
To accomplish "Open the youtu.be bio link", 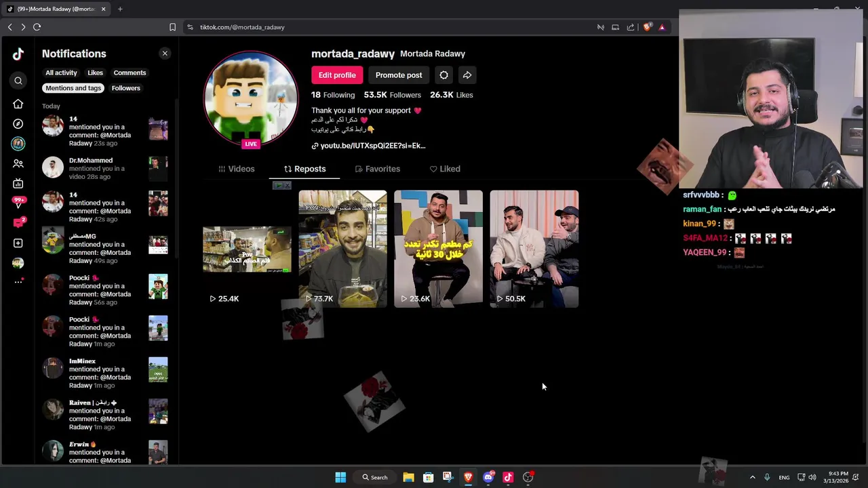I will point(368,146).
